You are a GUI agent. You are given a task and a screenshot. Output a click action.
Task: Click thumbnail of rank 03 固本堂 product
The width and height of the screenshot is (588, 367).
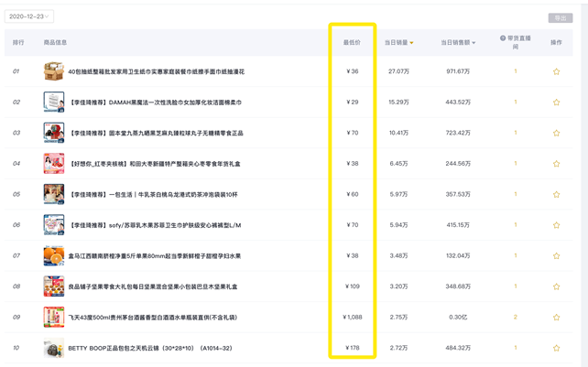tap(53, 133)
